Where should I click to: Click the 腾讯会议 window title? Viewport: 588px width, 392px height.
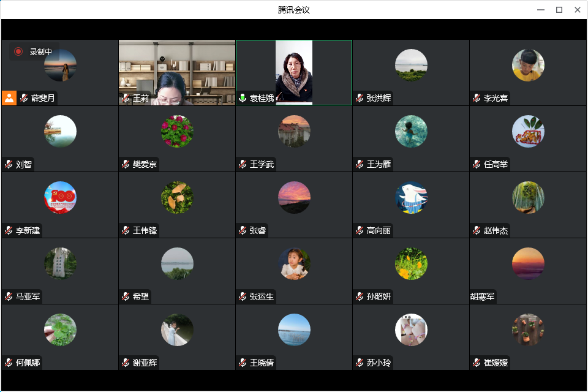pyautogui.click(x=293, y=10)
